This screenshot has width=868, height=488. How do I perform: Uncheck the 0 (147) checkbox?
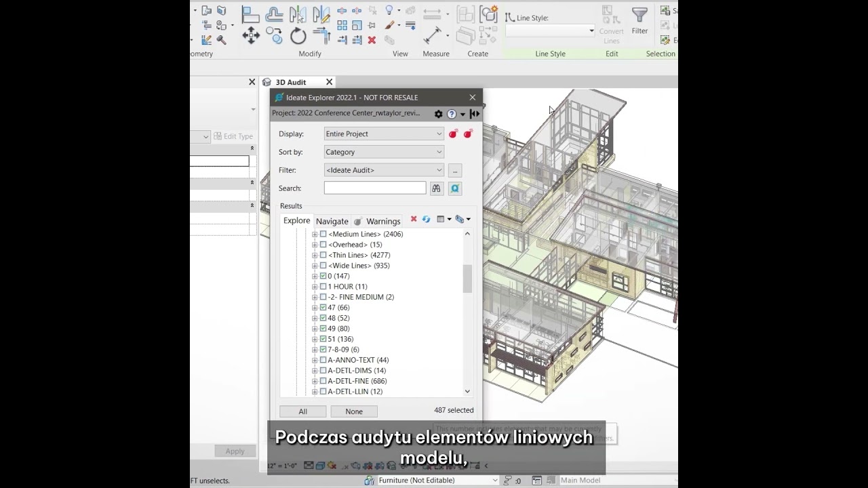click(323, 276)
